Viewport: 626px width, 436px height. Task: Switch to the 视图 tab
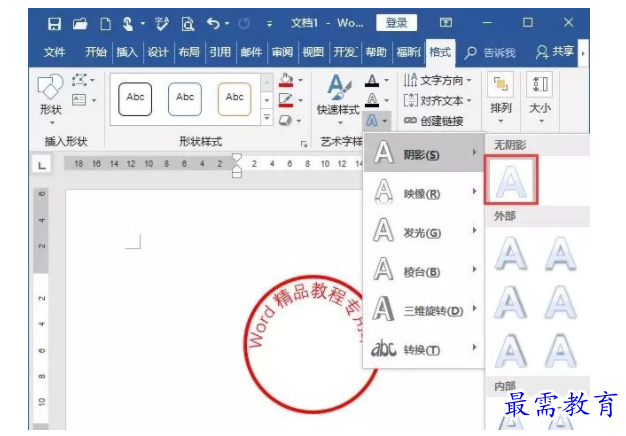313,52
